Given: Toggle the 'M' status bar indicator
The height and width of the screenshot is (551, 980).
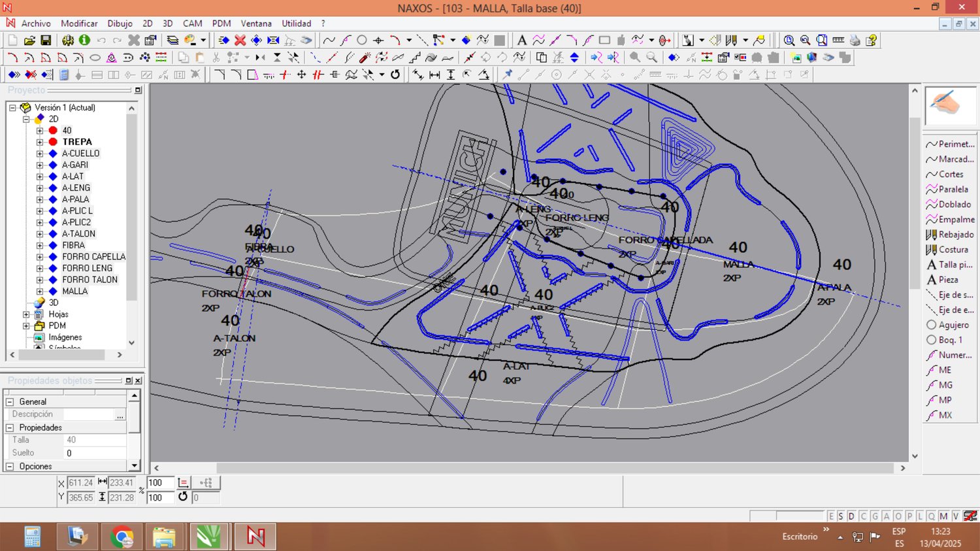Looking at the screenshot, I should click(x=943, y=516).
